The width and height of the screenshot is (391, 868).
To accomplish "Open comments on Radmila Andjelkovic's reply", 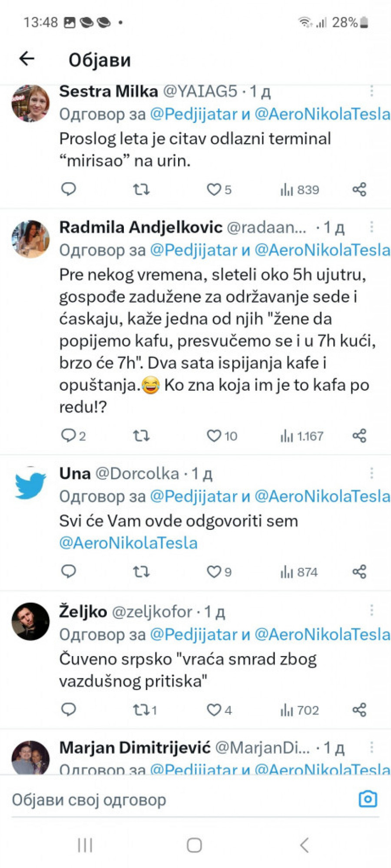I will pyautogui.click(x=69, y=436).
